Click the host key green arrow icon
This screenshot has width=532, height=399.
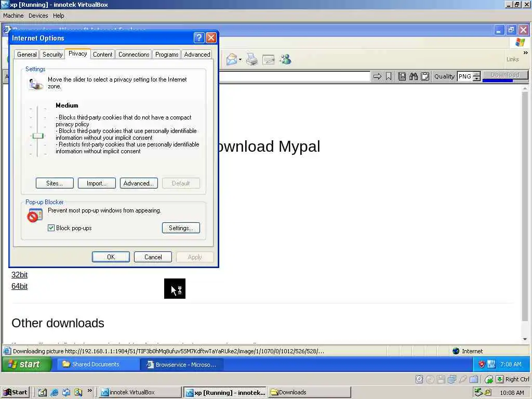click(499, 379)
